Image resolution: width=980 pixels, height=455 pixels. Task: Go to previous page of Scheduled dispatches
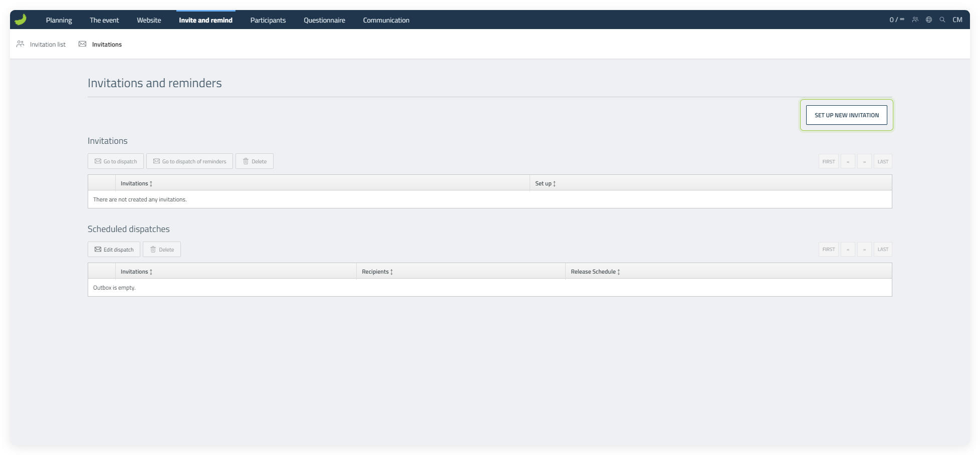tap(848, 249)
